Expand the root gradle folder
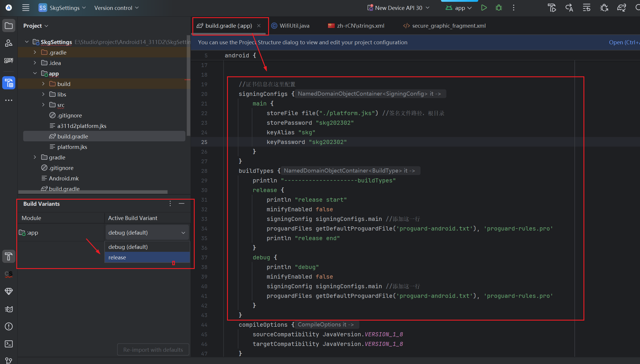The height and width of the screenshot is (364, 640). (x=35, y=157)
